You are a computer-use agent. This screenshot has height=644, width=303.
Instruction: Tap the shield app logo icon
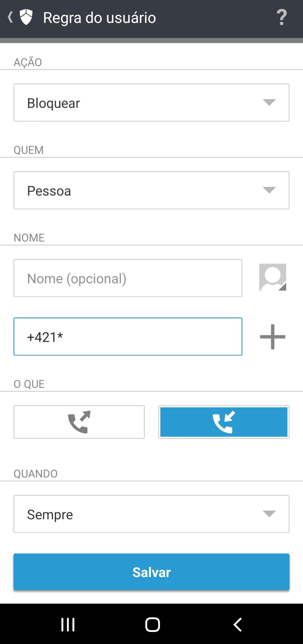pos(26,17)
